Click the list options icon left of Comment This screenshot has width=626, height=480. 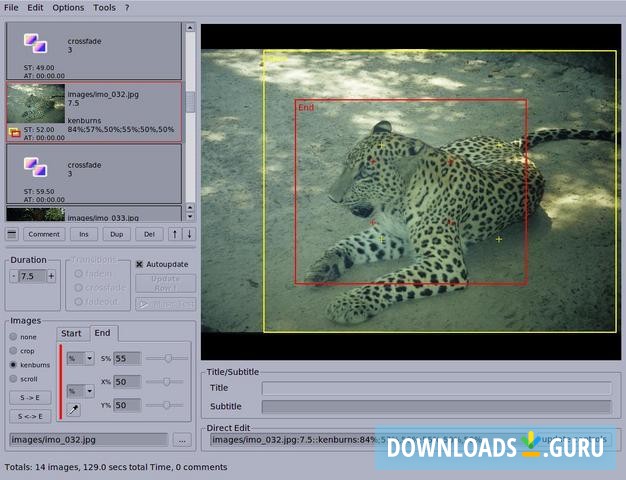(12, 234)
